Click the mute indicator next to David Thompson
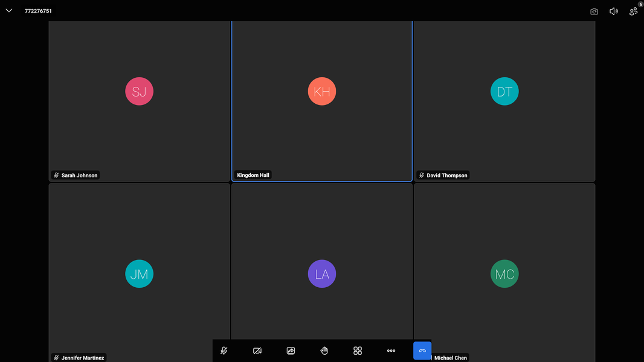Viewport: 644px width, 362px height. click(421, 175)
